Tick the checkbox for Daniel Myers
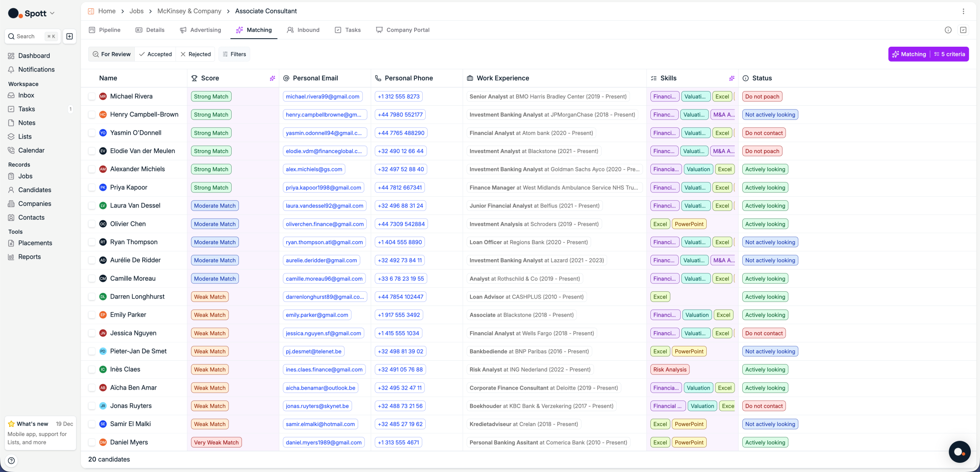Viewport: 980px width, 472px height. [92, 442]
